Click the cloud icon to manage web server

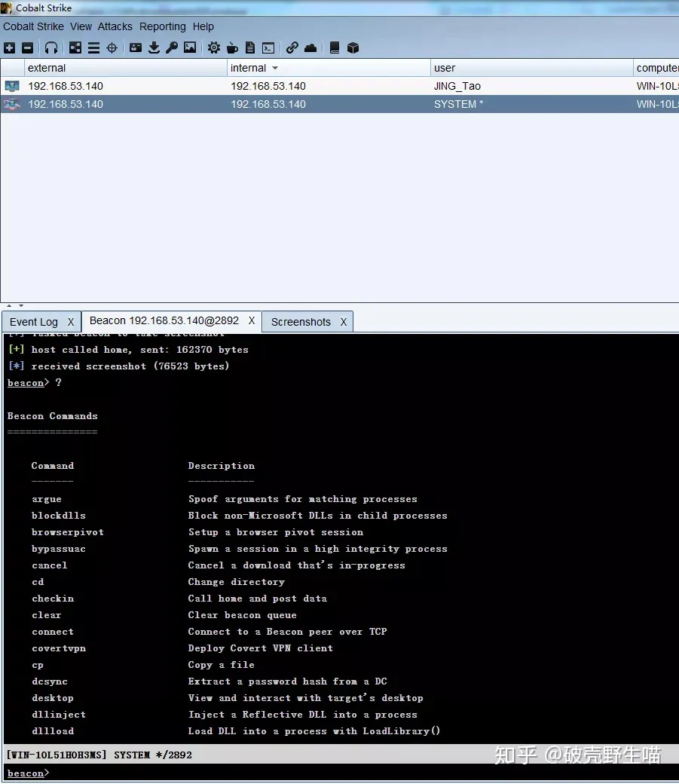pyautogui.click(x=310, y=48)
